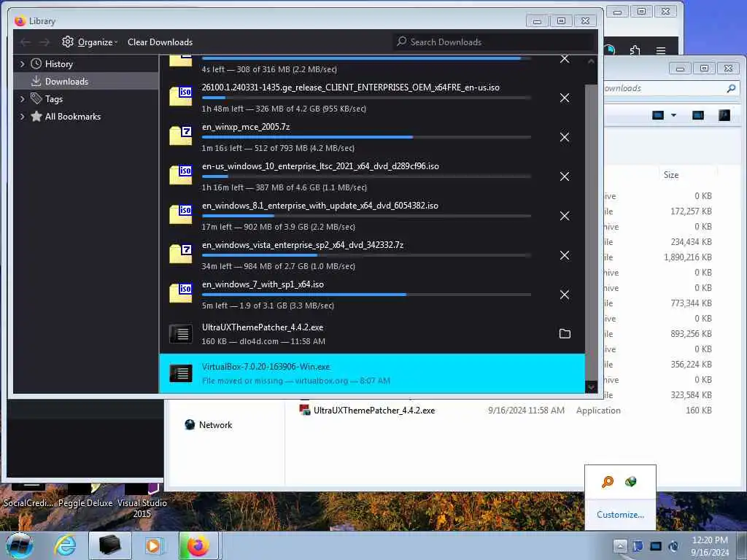Cancel the 26100.1.240331-1435 ISO download

pyautogui.click(x=565, y=98)
